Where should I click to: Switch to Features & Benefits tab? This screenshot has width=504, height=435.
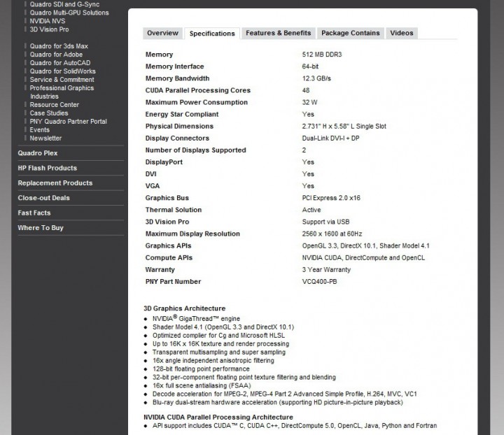[279, 33]
